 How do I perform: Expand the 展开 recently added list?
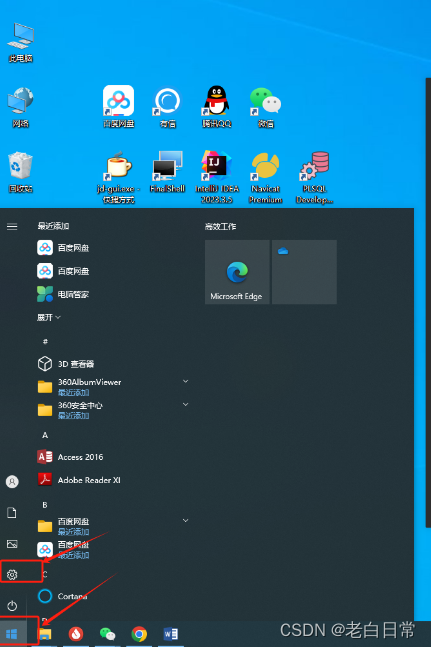point(49,317)
